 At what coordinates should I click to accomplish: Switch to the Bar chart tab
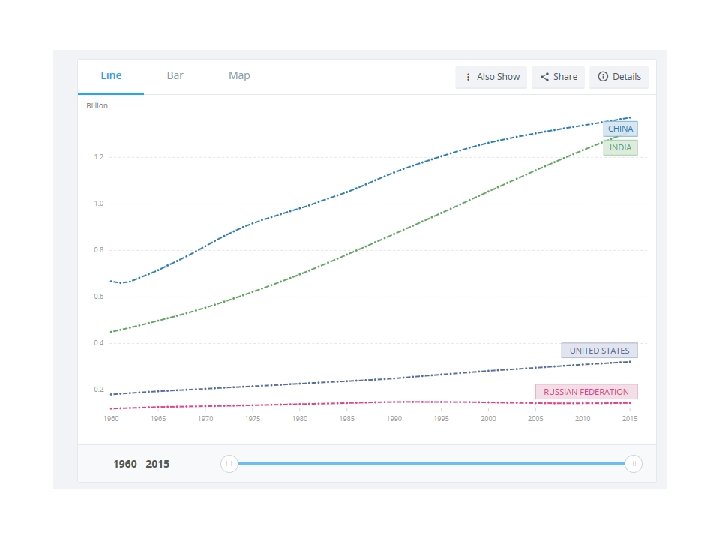click(x=175, y=76)
